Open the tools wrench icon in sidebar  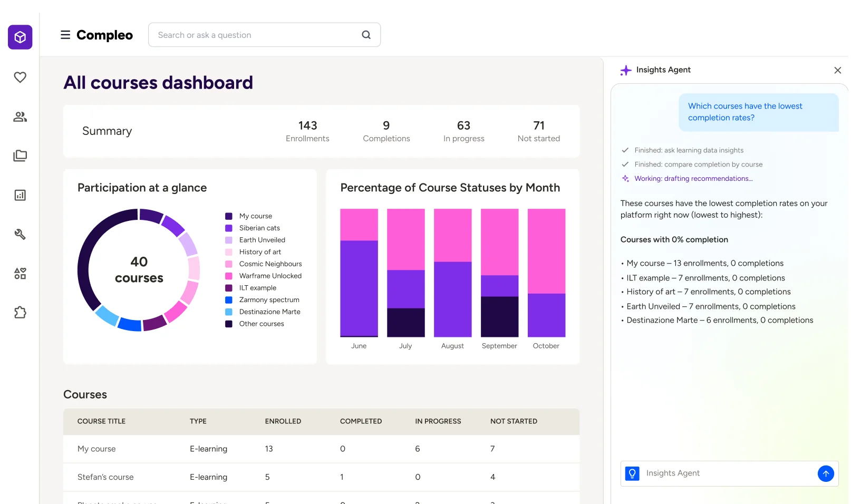(x=20, y=234)
